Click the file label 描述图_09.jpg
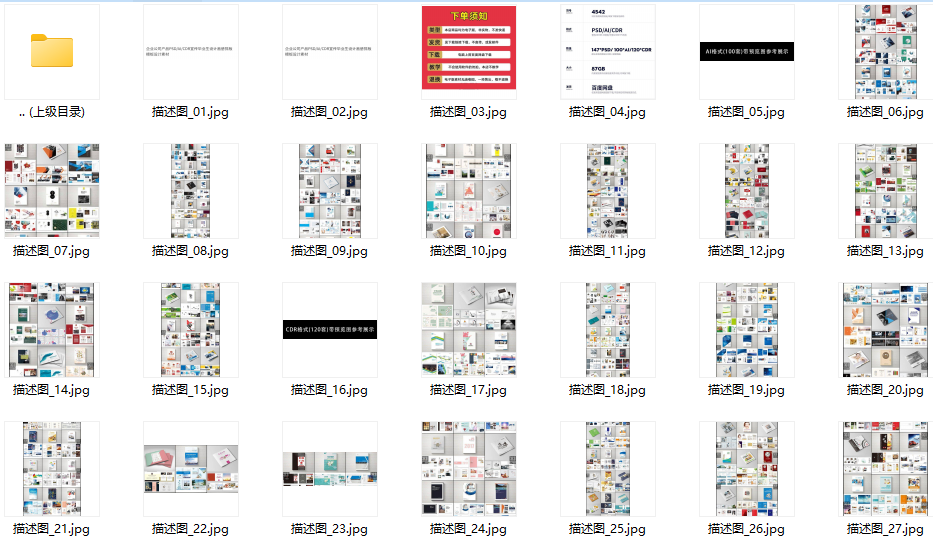933x536 pixels. [x=329, y=251]
